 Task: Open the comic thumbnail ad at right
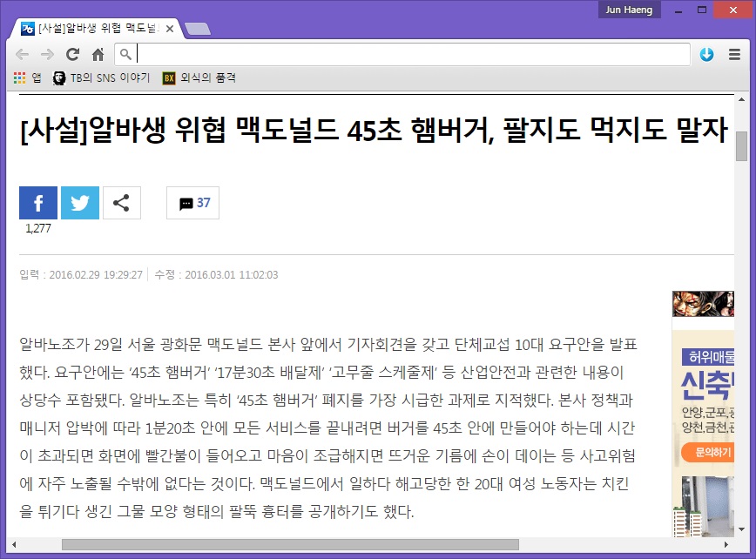tap(703, 304)
